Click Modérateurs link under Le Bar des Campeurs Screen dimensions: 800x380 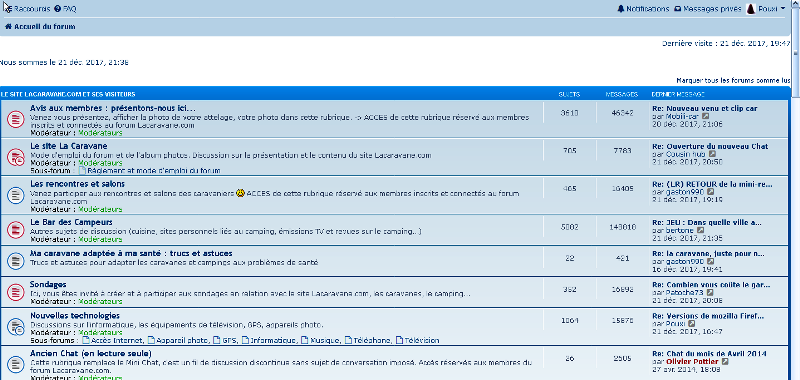point(100,239)
